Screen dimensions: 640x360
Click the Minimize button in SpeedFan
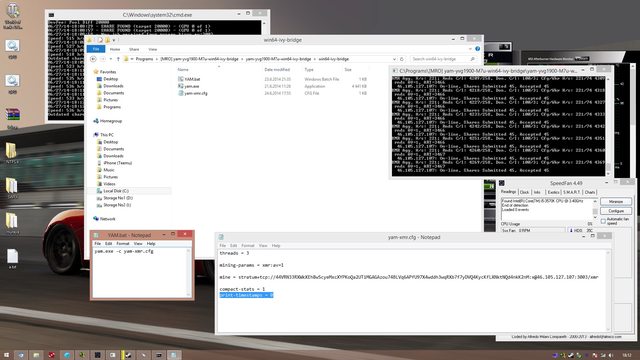(616, 202)
